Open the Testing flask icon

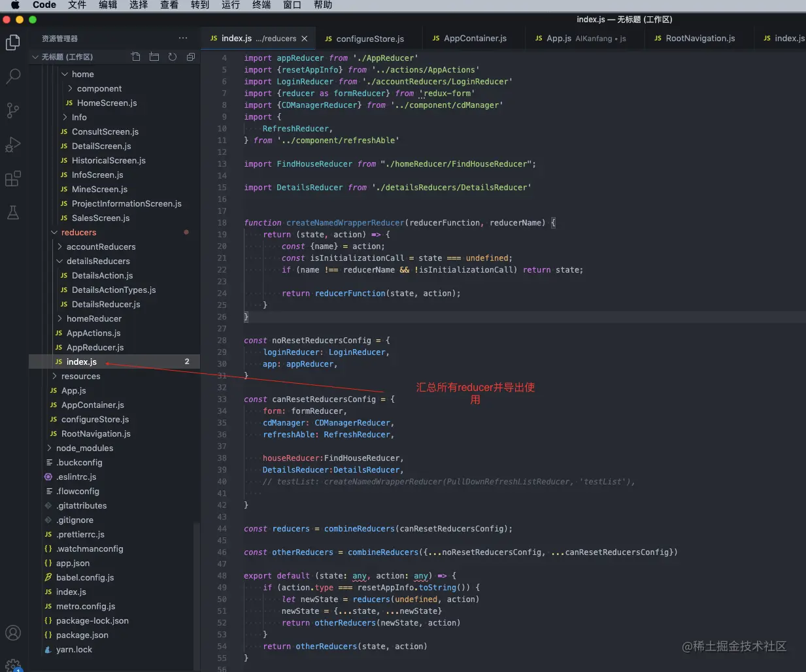click(12, 212)
